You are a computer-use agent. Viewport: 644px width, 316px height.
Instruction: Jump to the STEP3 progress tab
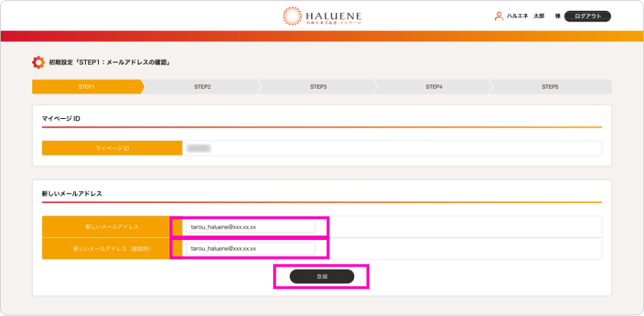318,87
